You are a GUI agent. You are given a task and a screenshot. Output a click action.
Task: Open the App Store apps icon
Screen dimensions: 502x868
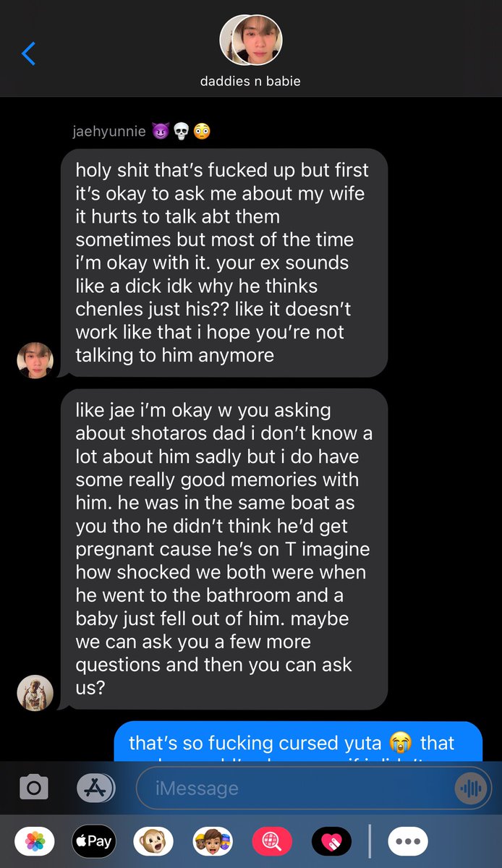point(95,788)
